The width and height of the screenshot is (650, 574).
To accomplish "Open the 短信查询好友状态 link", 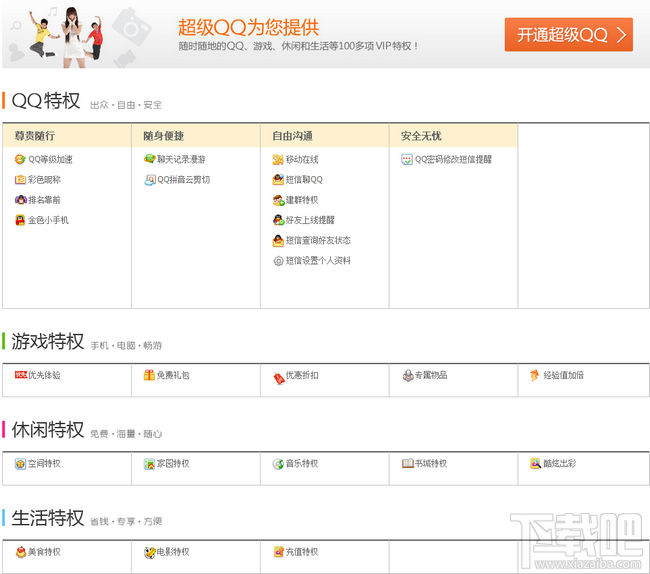I will pyautogui.click(x=318, y=240).
